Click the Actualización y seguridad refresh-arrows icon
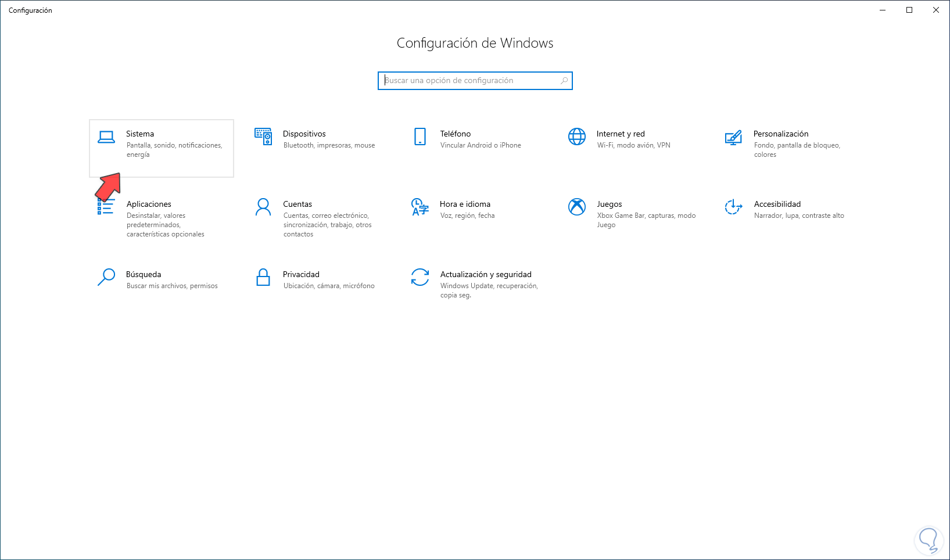Viewport: 950px width, 560px height. click(420, 277)
